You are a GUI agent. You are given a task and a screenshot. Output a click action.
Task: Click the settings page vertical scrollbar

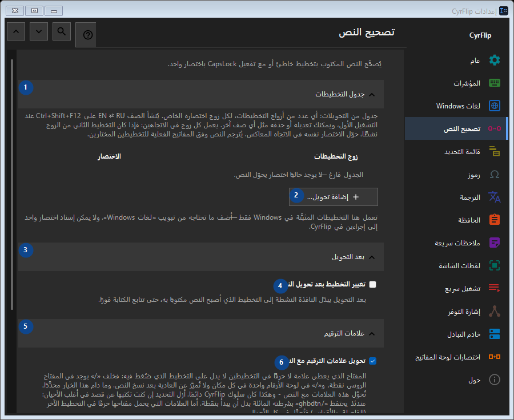click(12, 184)
